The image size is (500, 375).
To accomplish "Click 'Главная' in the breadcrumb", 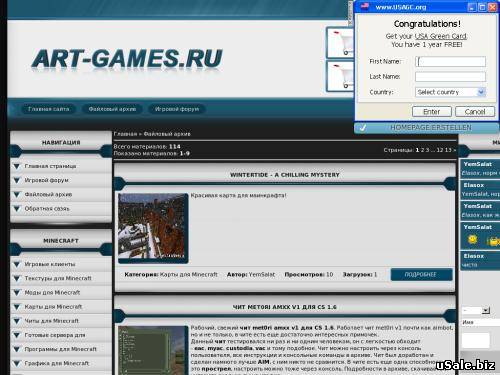I will 125,134.
